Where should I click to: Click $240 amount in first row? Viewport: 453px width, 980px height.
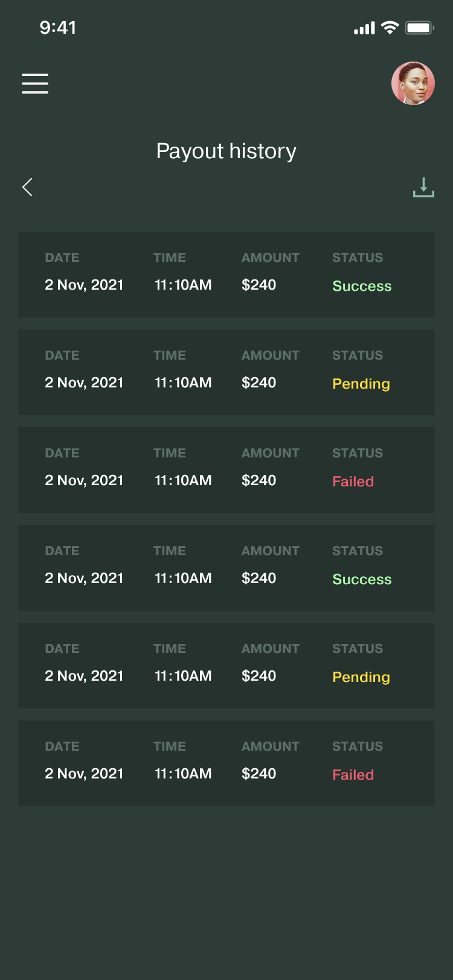(259, 285)
